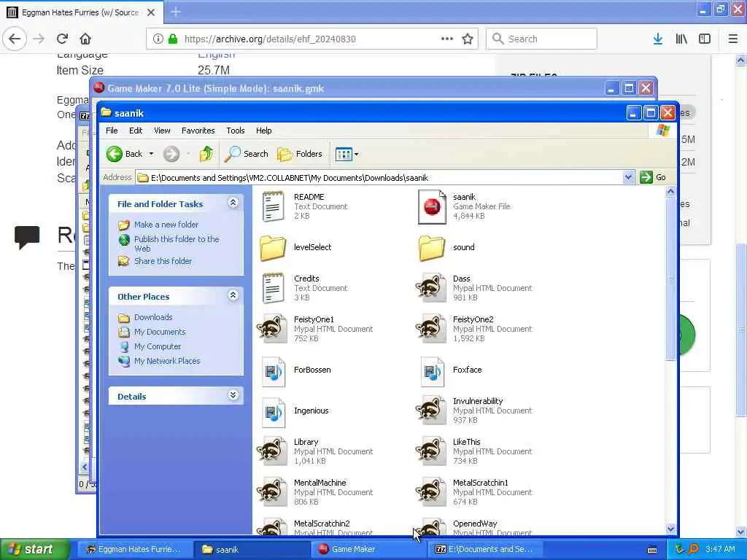Viewport: 747px width, 560px height.
Task: Expand the Details panel
Action: 233,395
